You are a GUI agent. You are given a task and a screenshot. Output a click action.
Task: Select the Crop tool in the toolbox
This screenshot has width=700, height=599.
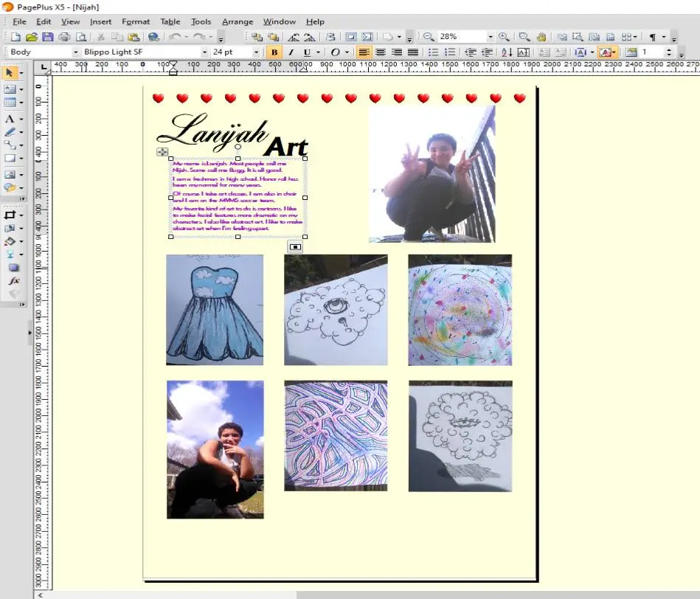pyautogui.click(x=10, y=215)
